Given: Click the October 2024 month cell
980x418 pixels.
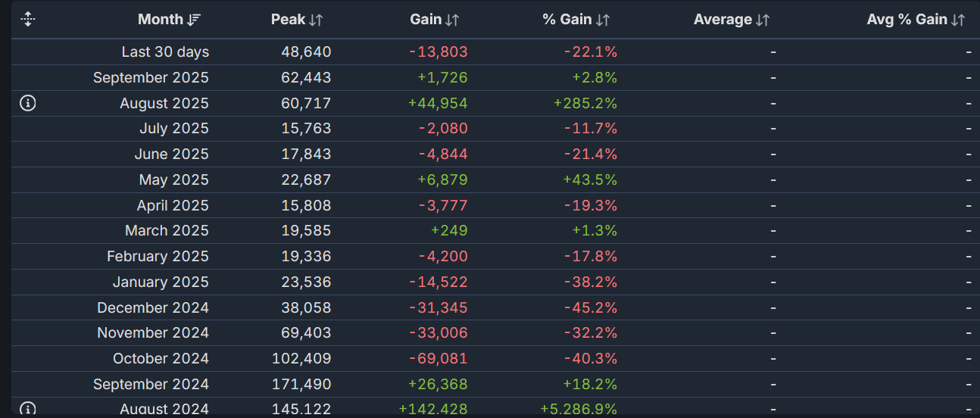Looking at the screenshot, I should (161, 359).
